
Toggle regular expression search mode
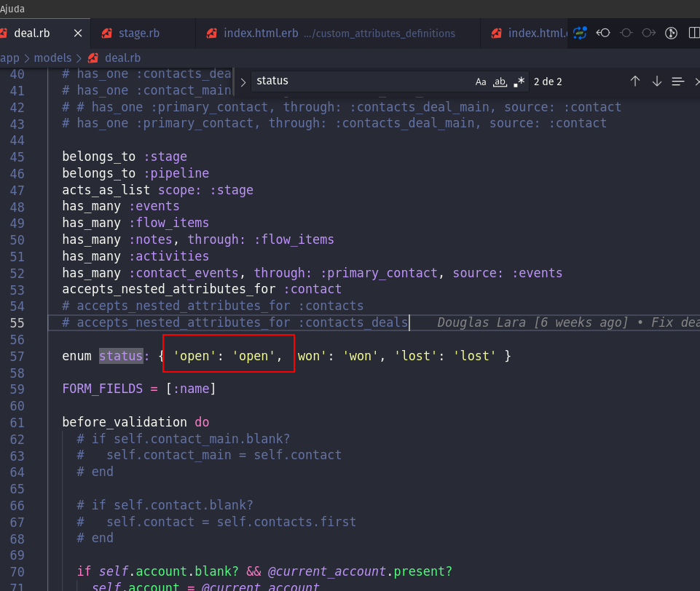click(x=519, y=82)
